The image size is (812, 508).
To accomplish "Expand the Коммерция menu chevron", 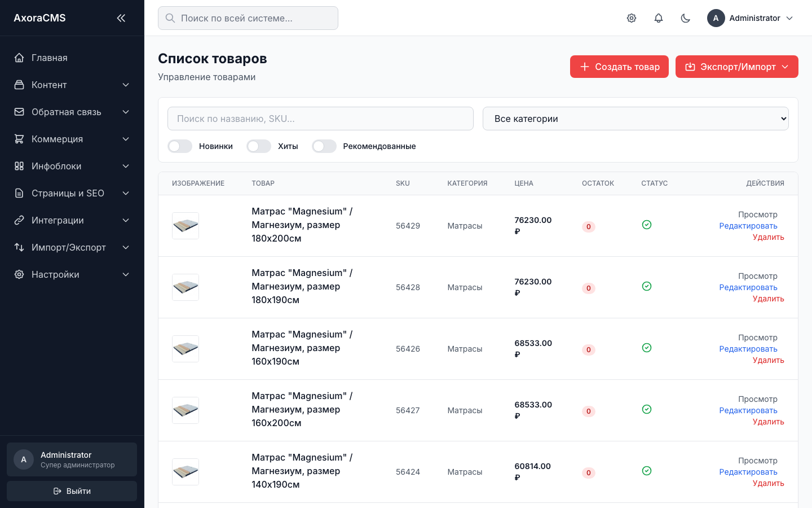I will (126, 139).
